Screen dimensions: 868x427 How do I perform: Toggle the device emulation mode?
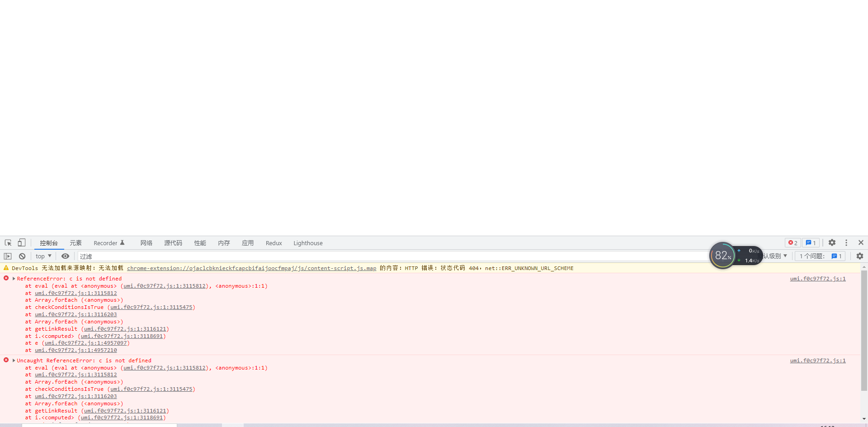point(21,243)
